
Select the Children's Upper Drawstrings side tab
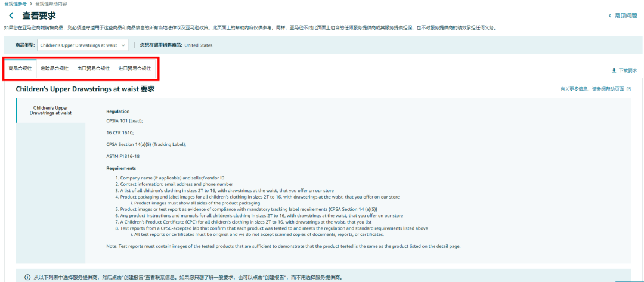pyautogui.click(x=51, y=110)
